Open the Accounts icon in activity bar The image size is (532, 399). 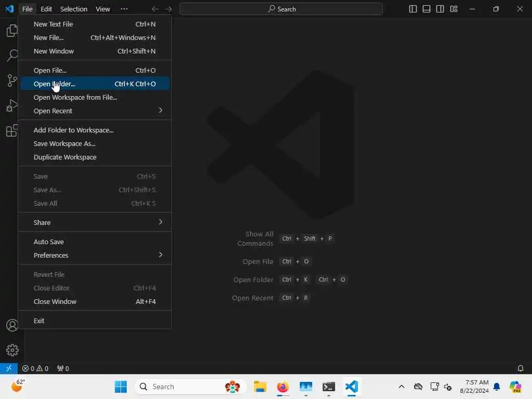point(12,325)
